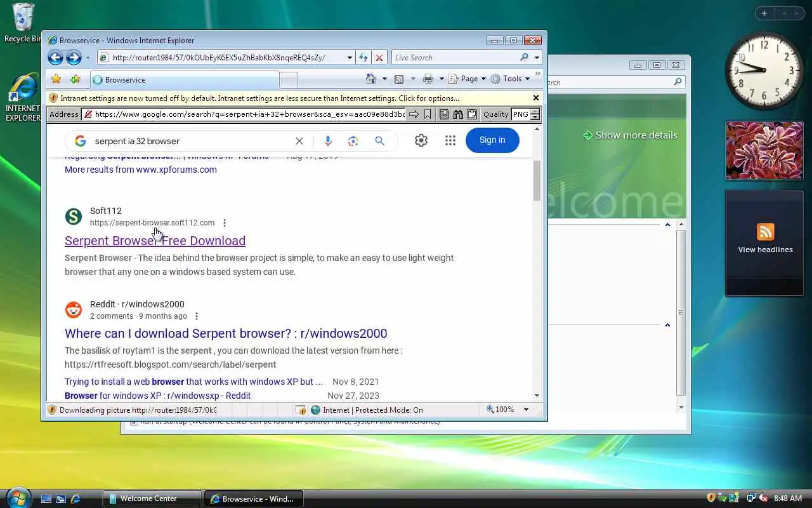Dismiss the Intranet settings information bar
Image resolution: width=812 pixels, height=508 pixels.
[x=536, y=98]
